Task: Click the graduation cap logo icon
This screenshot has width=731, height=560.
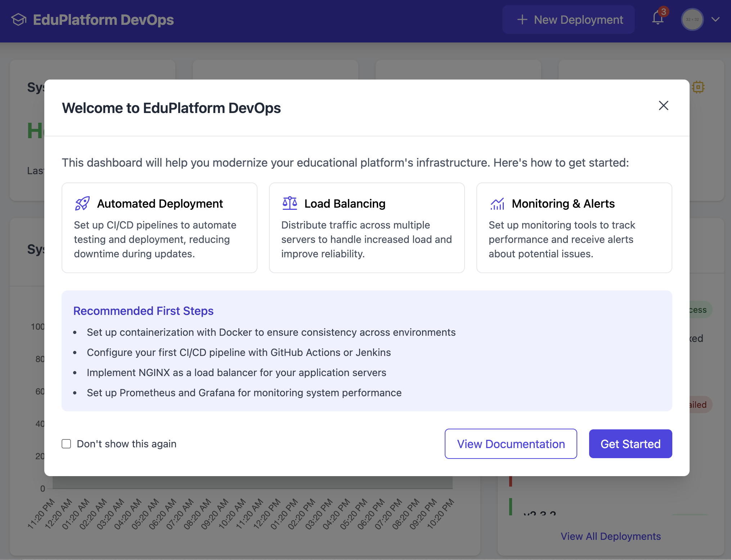Action: click(19, 20)
